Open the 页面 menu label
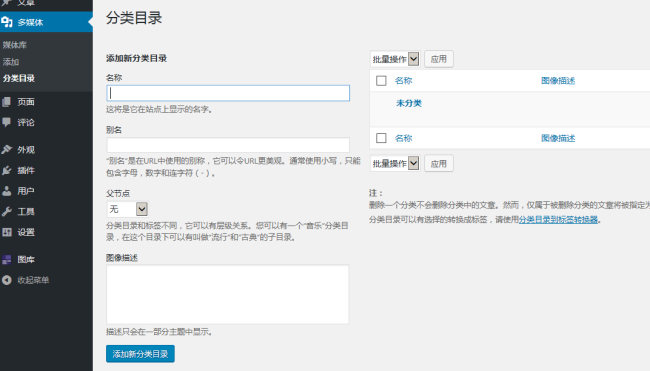 pos(26,102)
